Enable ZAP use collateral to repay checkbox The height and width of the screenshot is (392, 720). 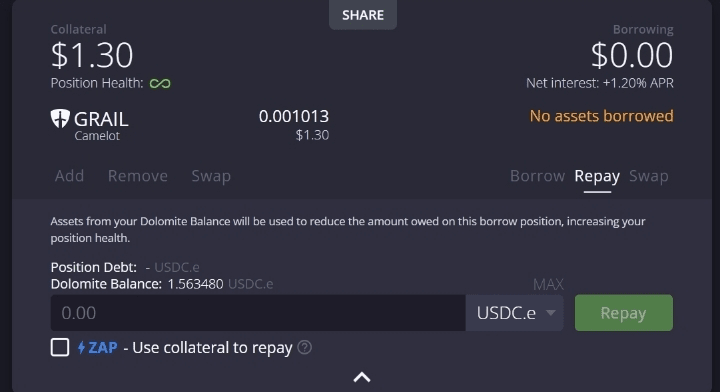coord(60,347)
